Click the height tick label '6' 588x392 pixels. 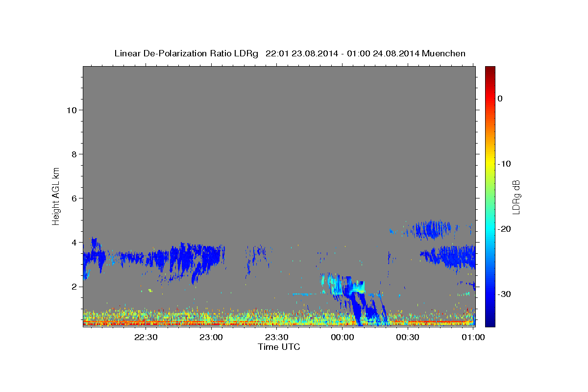point(74,198)
